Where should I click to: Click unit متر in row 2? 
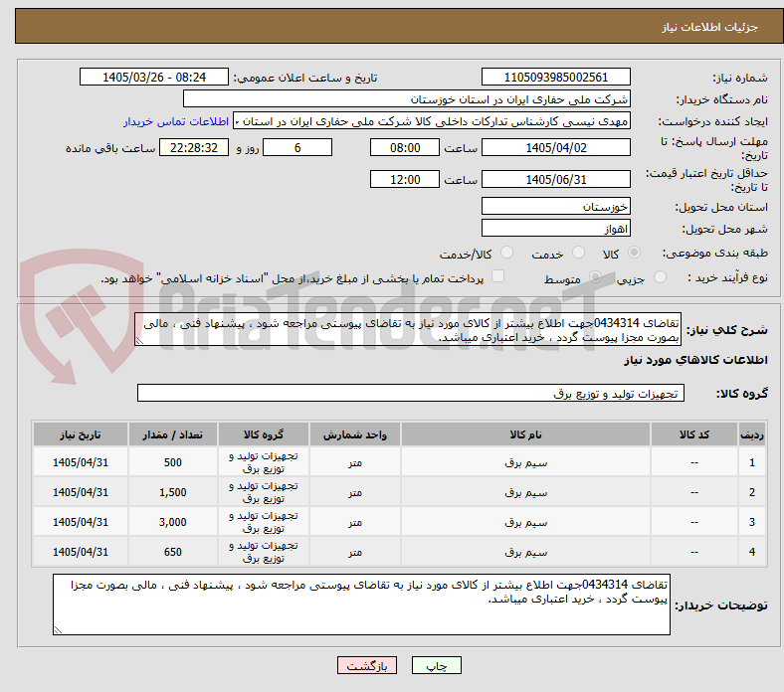click(355, 492)
